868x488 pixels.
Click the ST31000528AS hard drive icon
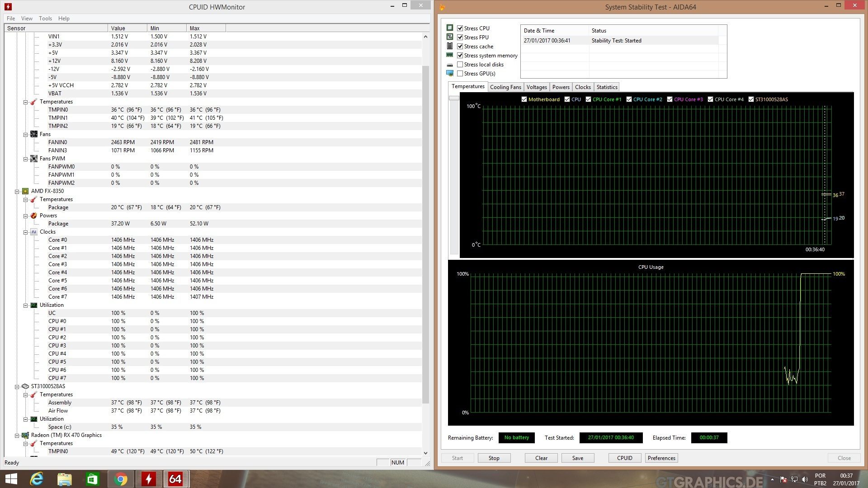click(x=25, y=386)
